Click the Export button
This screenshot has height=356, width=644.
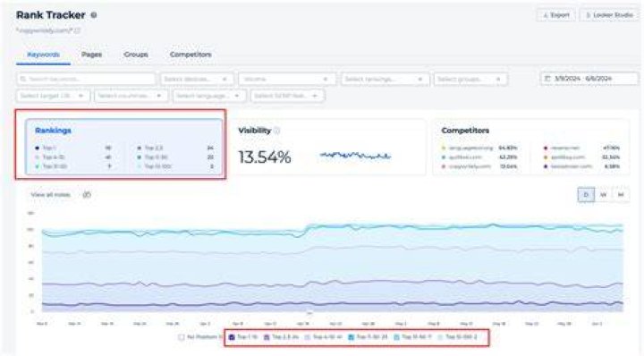[x=556, y=15]
